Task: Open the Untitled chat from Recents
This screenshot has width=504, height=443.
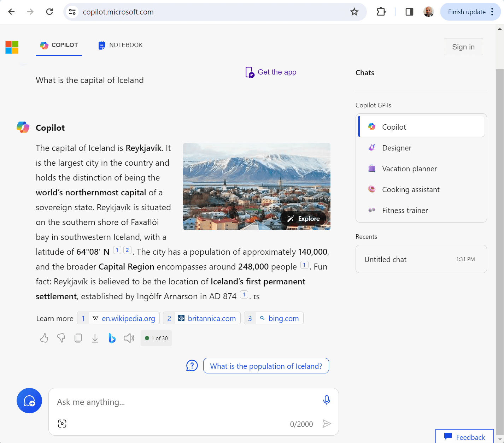Action: click(x=421, y=259)
